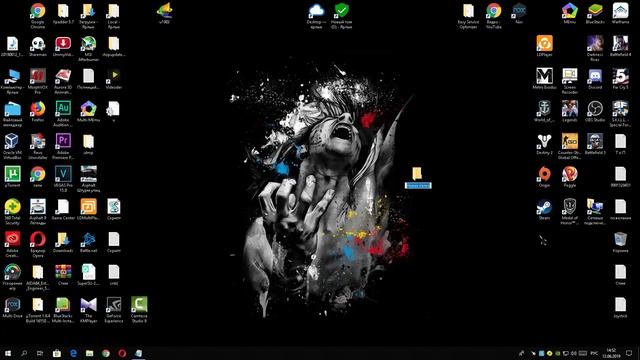
Task: Open the Recycle Bin icon
Action: coord(620,242)
